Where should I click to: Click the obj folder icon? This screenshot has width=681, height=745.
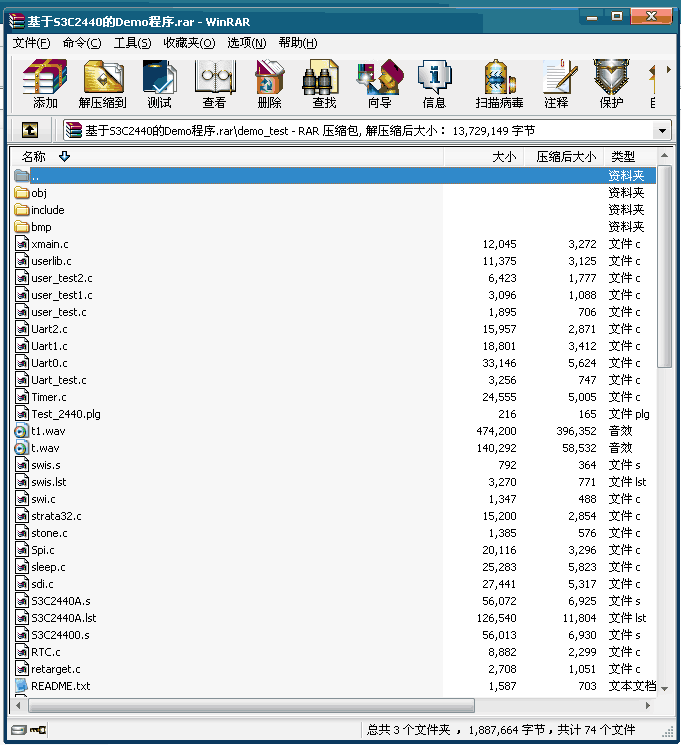22,193
